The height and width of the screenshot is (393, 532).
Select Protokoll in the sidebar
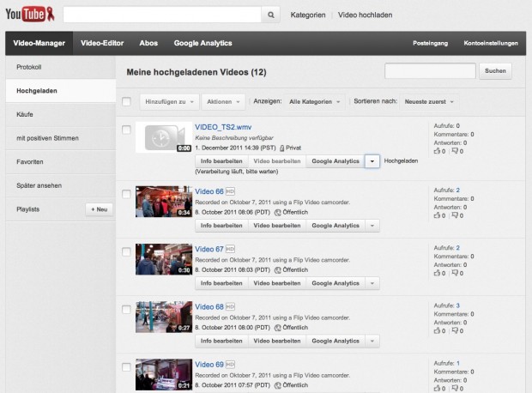pyautogui.click(x=61, y=67)
